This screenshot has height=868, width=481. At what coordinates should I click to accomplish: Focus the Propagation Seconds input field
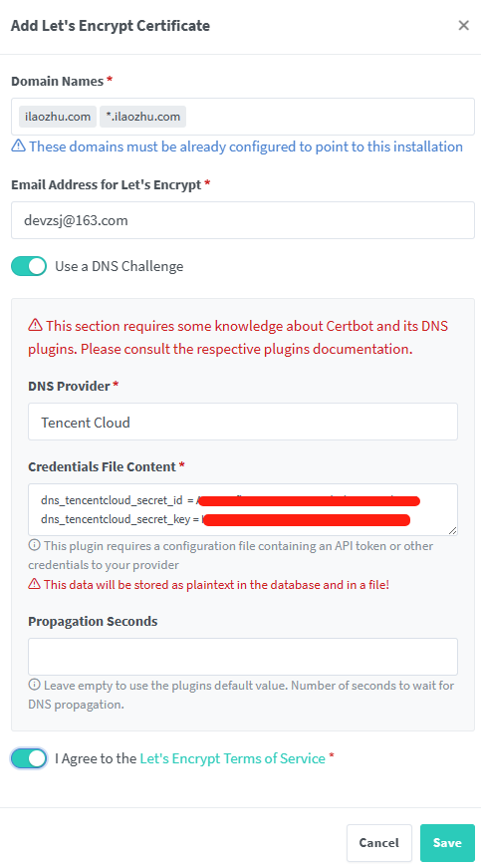(x=243, y=657)
